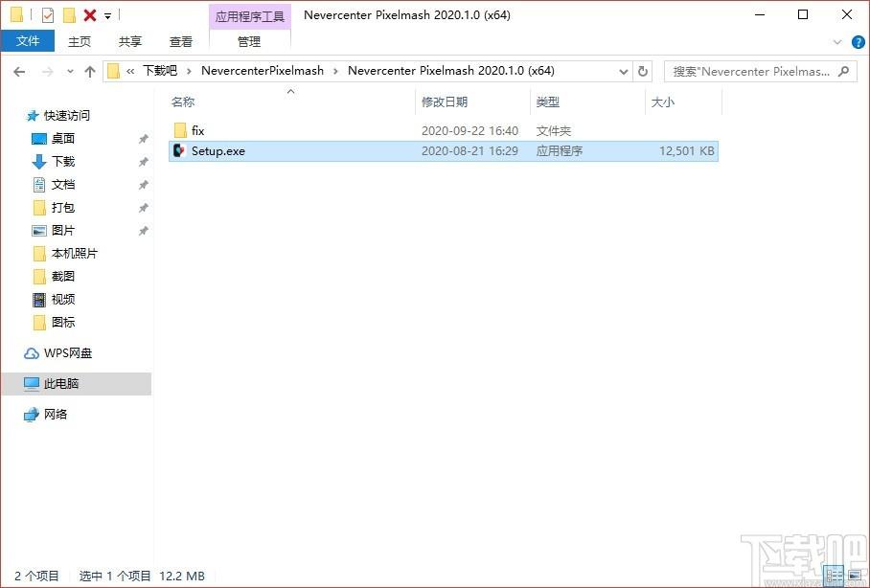Screen dimensions: 870x588
Task: Open WPS网盘 in the navigation pane
Action: tap(68, 353)
